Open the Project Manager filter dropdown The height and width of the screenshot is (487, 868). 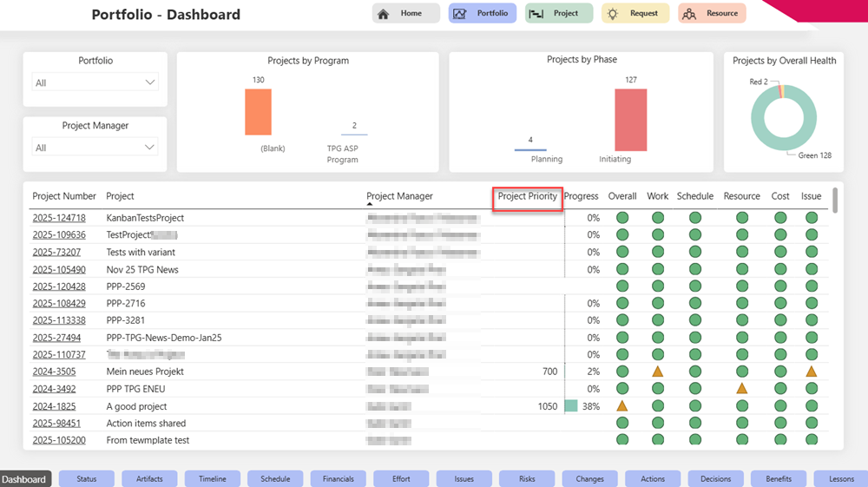click(x=95, y=148)
